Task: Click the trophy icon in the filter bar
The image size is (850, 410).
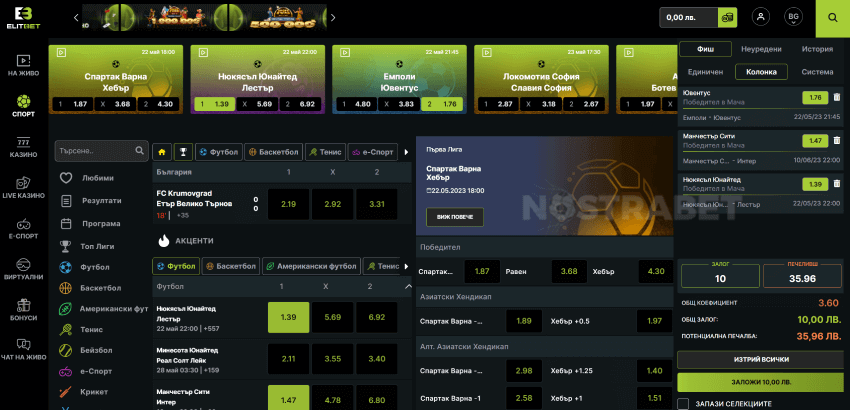Action: click(x=183, y=152)
